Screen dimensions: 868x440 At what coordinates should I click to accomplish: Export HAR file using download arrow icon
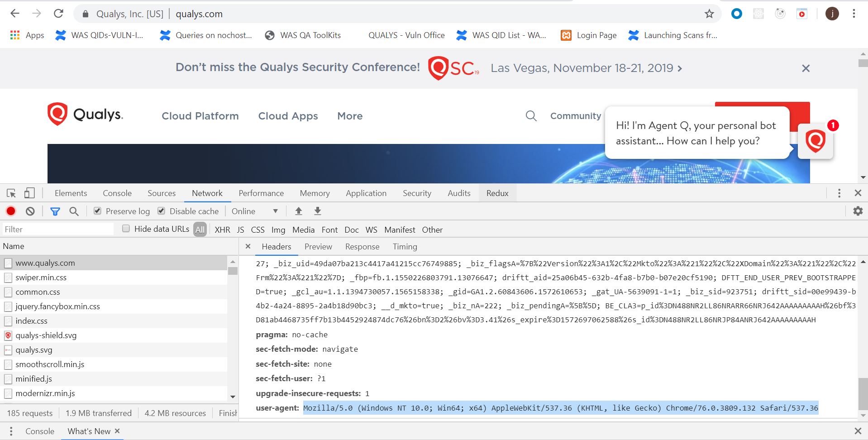click(x=317, y=211)
